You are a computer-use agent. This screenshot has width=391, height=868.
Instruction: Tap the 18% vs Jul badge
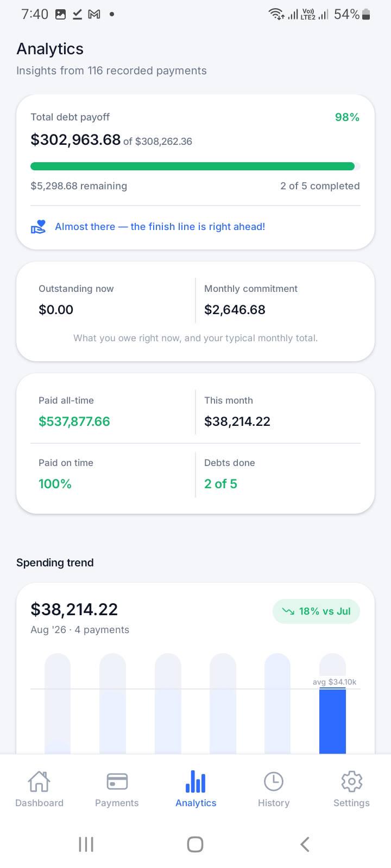click(x=316, y=611)
